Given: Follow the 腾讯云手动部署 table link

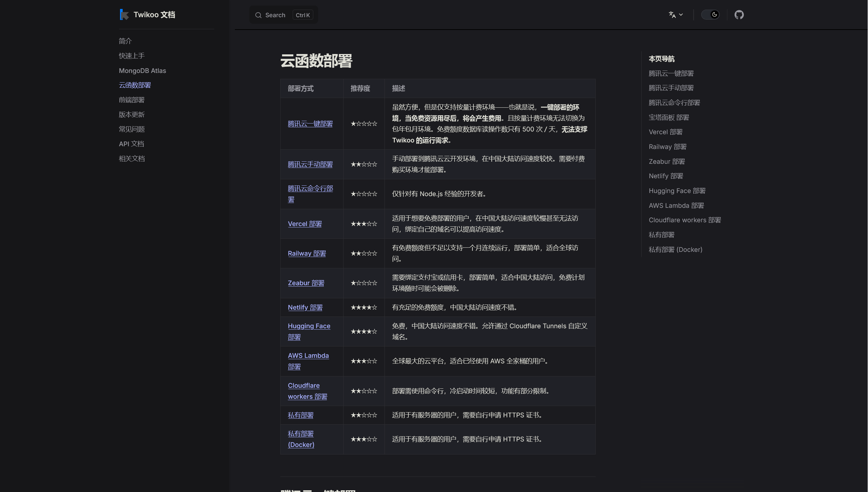Looking at the screenshot, I should tap(310, 164).
